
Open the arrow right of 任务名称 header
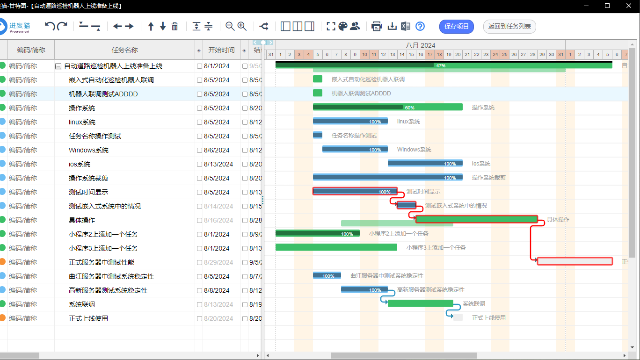pos(199,50)
